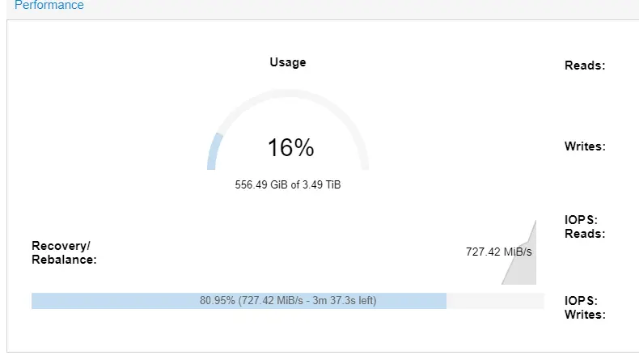Image resolution: width=639 pixels, height=364 pixels.
Task: Click the 556.49 GiB of 3.49 TiB text
Action: click(288, 184)
